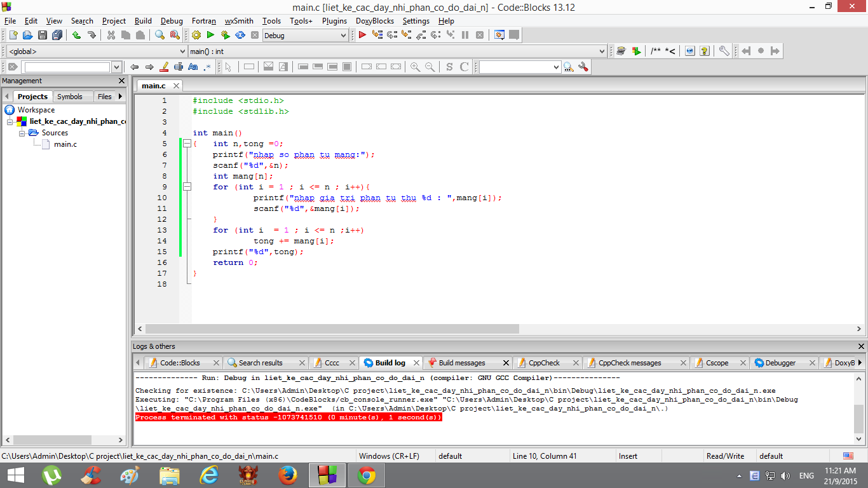Open the Debug build target dropdown
868x488 pixels.
343,36
